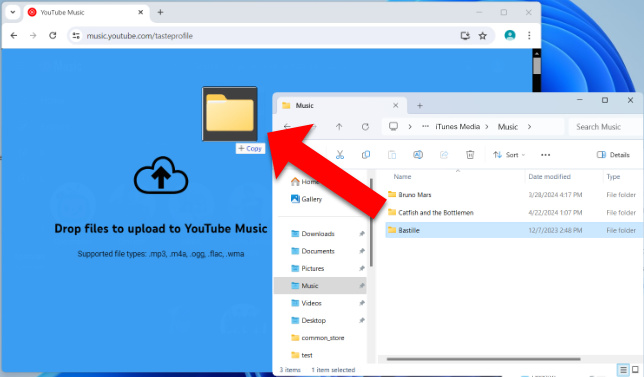Screen dimensions: 644x377
Task: Expand chevron after the monitor icon
Action: tap(410, 126)
